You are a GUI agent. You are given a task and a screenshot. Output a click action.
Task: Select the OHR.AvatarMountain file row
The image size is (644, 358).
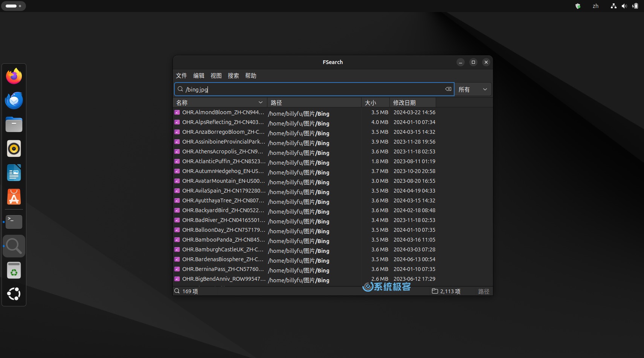pyautogui.click(x=333, y=181)
